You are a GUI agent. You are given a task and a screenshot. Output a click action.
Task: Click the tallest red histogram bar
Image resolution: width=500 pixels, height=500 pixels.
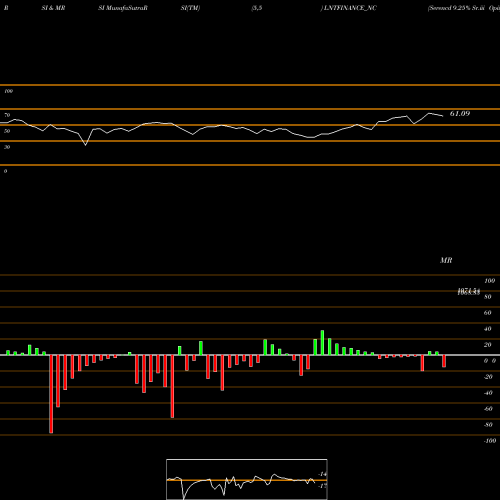coord(51,394)
